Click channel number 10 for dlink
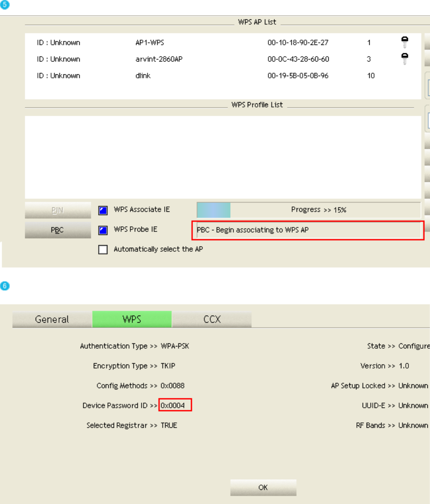Image resolution: width=430 pixels, height=504 pixels. (x=371, y=76)
